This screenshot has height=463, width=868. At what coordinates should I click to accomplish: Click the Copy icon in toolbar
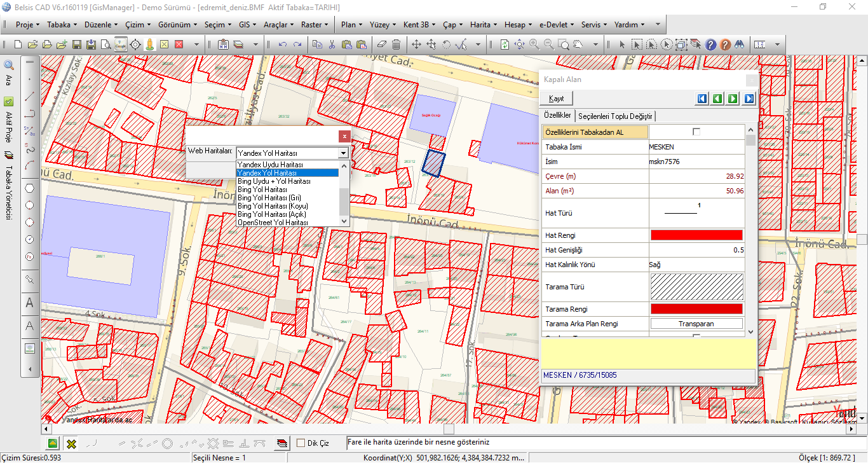pos(316,45)
